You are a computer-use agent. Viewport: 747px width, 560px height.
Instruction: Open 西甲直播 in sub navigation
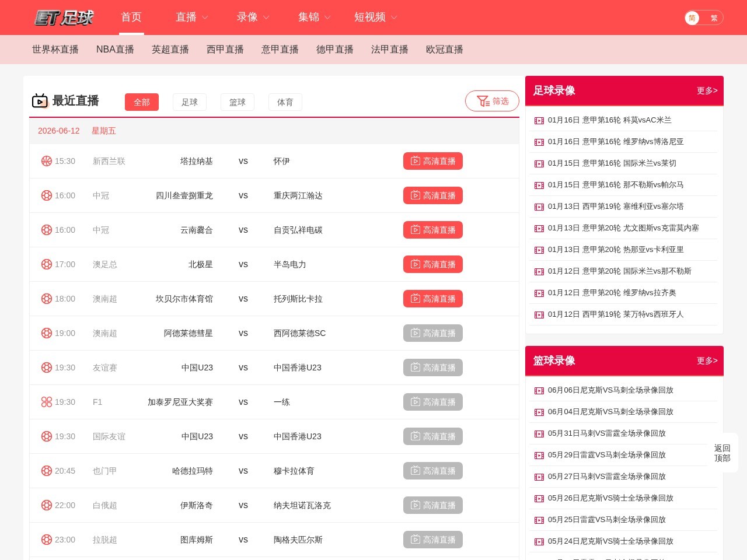(225, 50)
